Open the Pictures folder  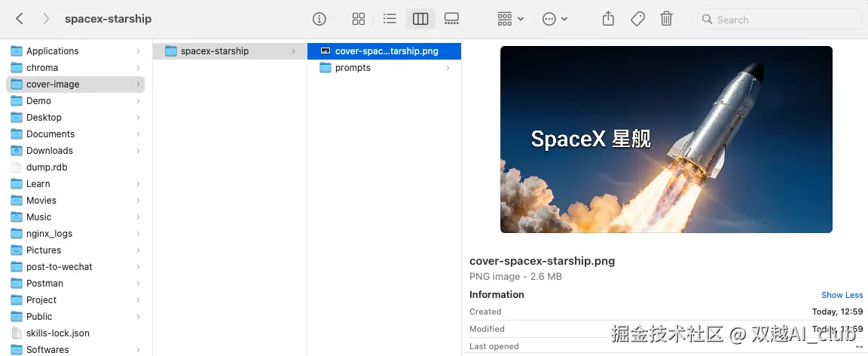[x=75, y=250]
